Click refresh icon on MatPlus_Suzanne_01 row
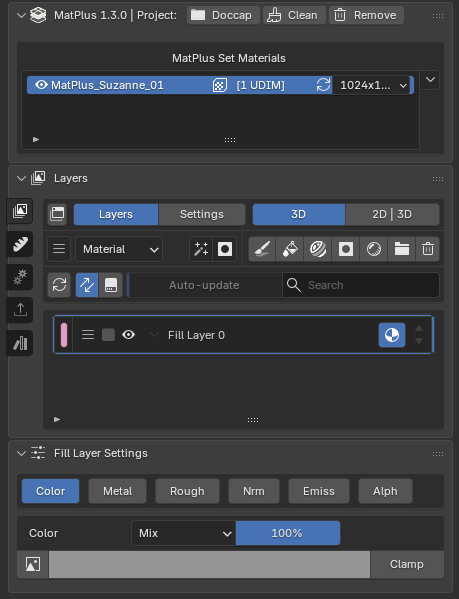Screen dimensions: 459x599 (x=323, y=85)
